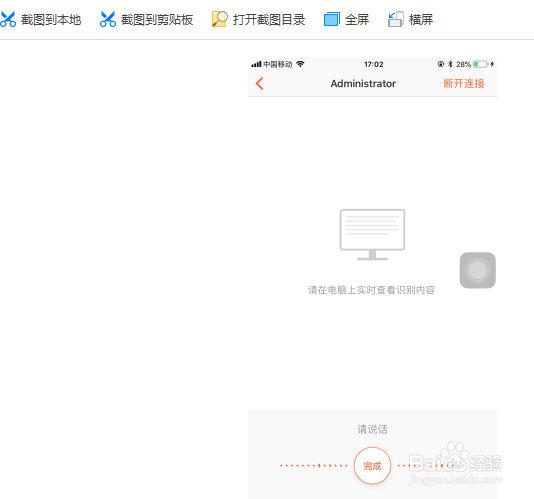Tap the orange back arrow
Viewport: 534px width, 499px height.
click(x=260, y=83)
